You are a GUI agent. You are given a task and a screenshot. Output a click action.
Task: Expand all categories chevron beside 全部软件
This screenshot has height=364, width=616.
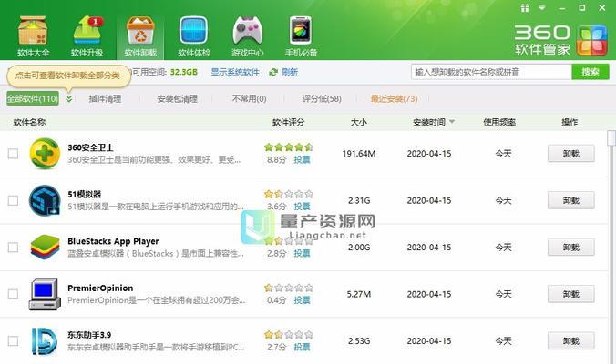(x=68, y=98)
